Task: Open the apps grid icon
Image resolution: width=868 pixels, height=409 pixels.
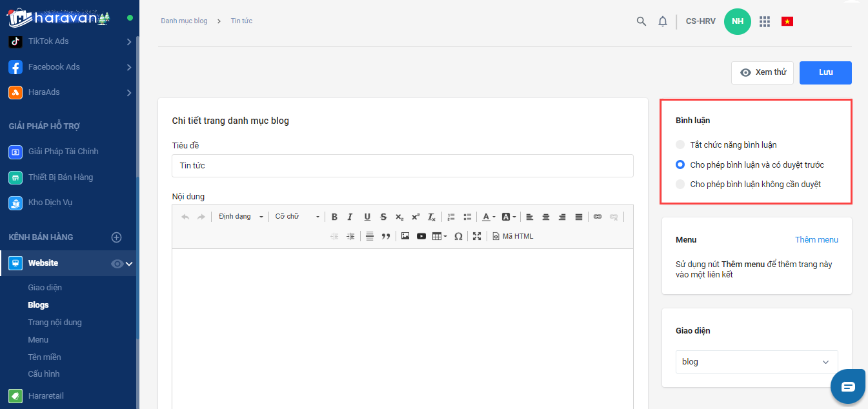Action: pos(765,21)
